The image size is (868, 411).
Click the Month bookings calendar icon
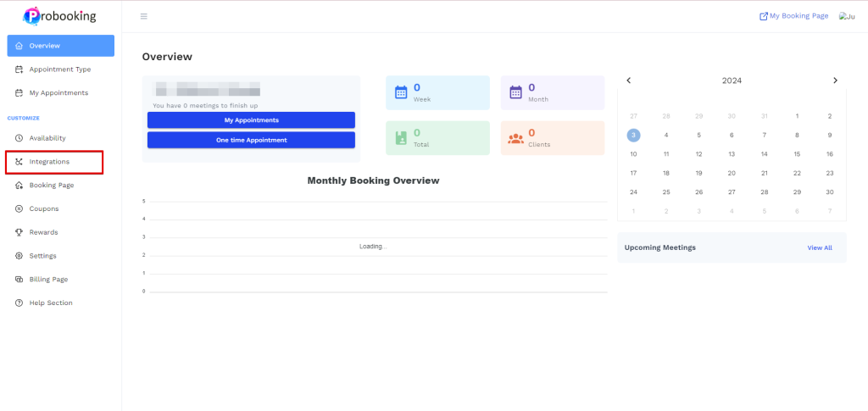tap(515, 92)
